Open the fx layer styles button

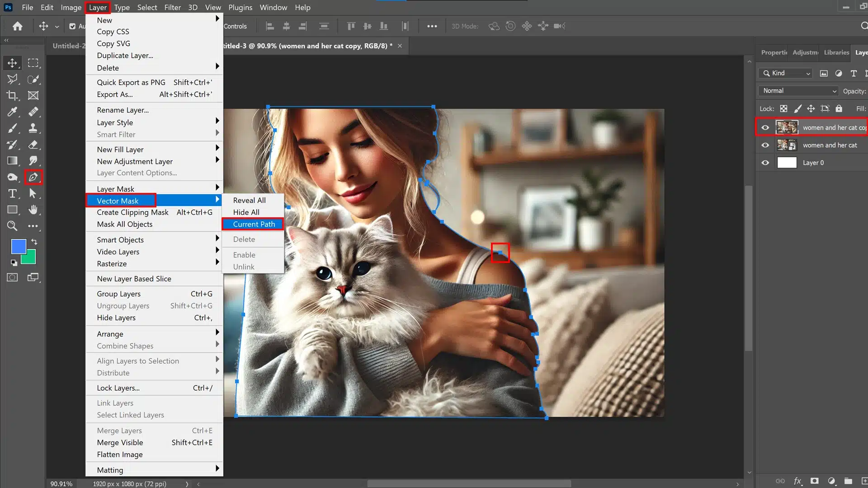click(797, 481)
